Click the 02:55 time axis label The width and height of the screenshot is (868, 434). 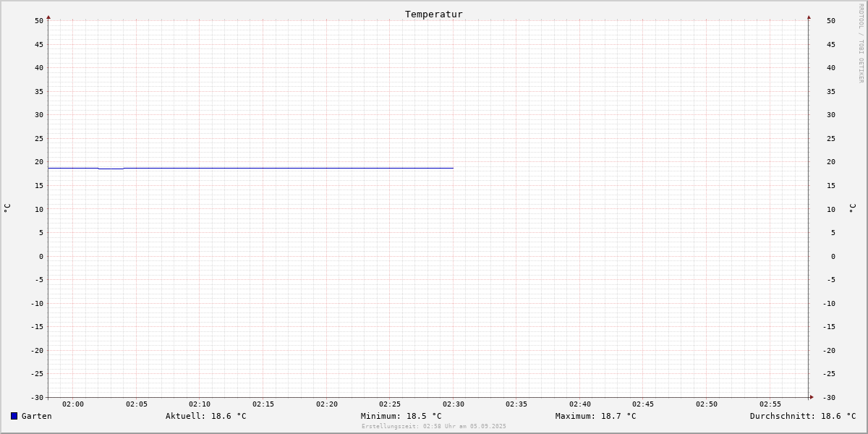[770, 404]
